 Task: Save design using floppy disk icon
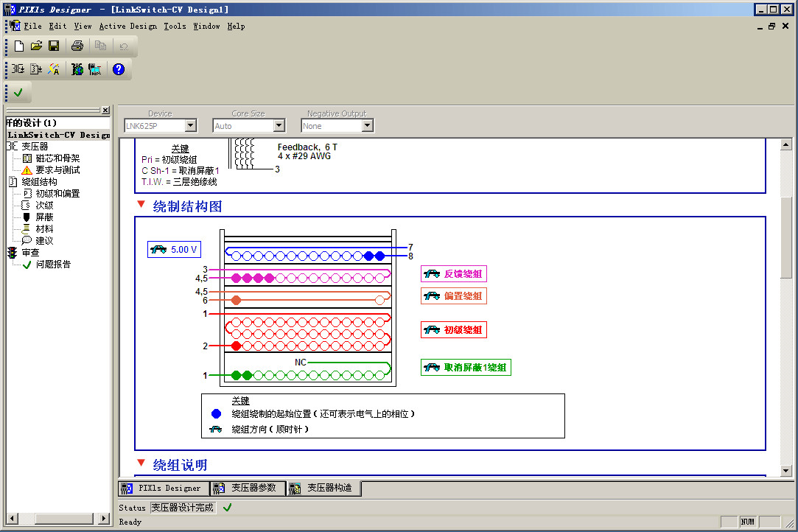pyautogui.click(x=54, y=46)
